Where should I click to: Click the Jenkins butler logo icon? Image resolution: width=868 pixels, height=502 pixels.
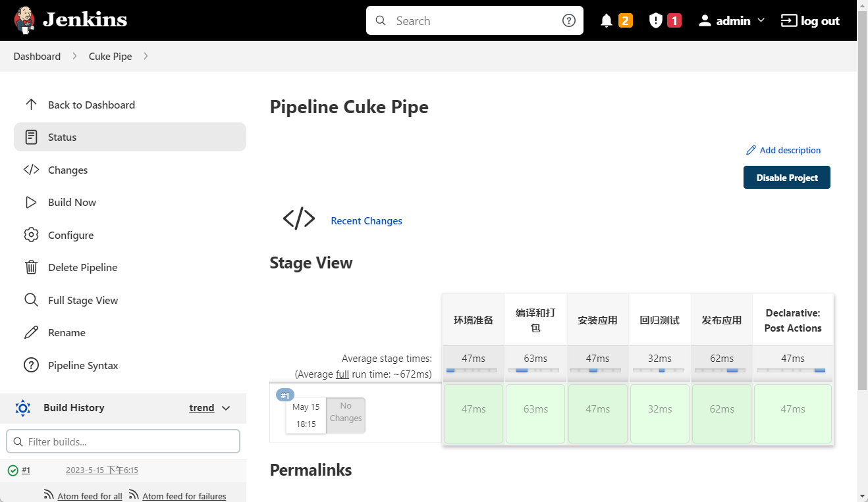[x=25, y=20]
